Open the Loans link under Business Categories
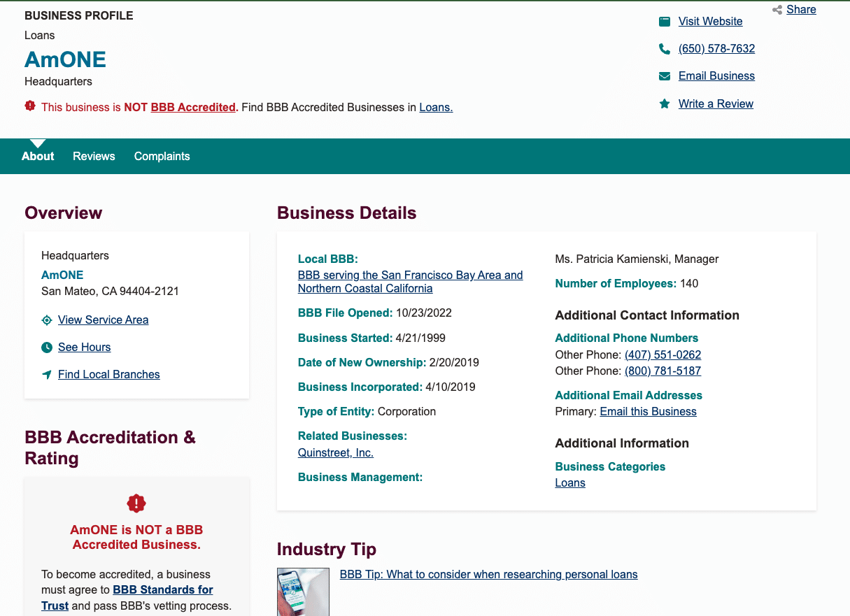This screenshot has height=616, width=850. 569,482
